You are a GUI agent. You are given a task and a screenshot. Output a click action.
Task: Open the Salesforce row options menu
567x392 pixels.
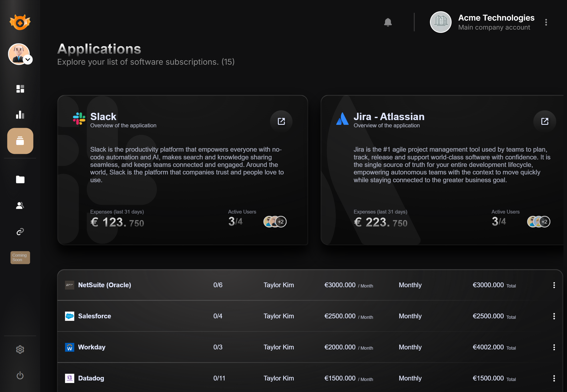click(x=554, y=316)
